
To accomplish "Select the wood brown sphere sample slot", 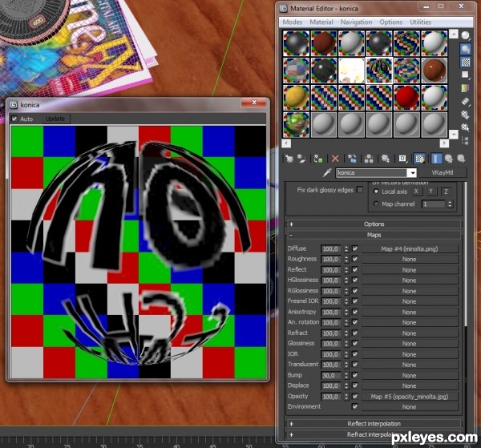I will [434, 71].
